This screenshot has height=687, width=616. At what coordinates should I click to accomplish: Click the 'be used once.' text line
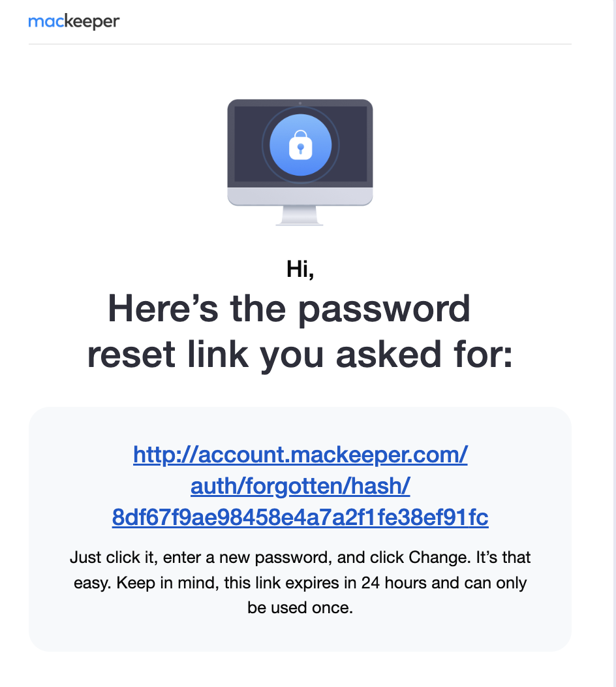tap(300, 608)
